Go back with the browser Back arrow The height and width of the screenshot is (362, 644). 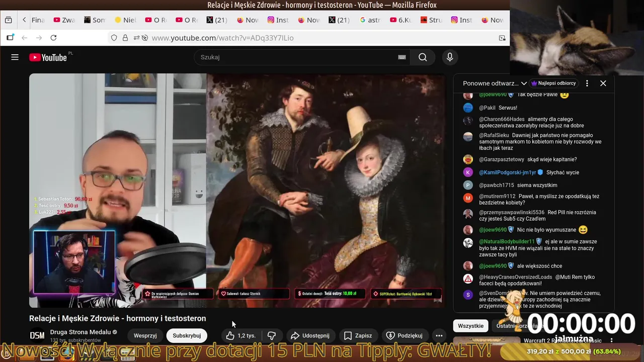25,38
